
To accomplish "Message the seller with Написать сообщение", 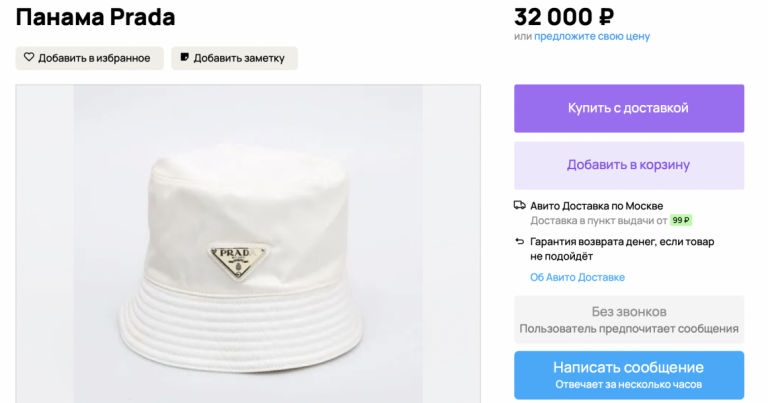I will [x=629, y=375].
